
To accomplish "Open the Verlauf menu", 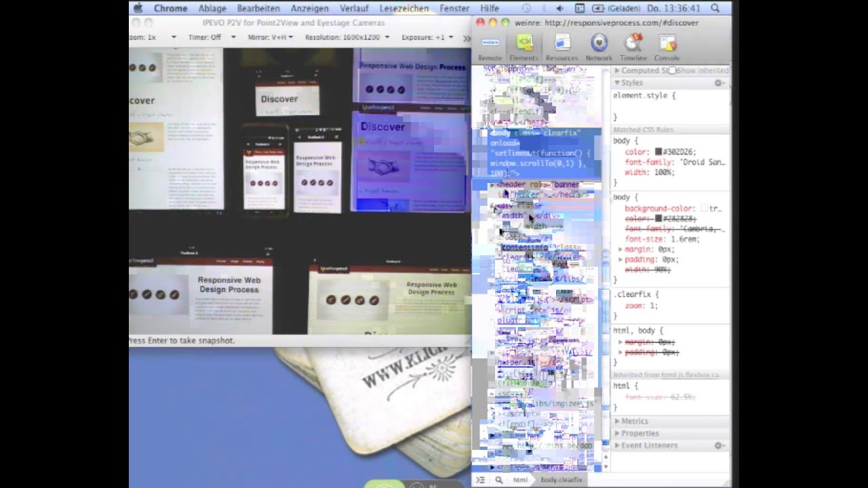I will 355,8.
